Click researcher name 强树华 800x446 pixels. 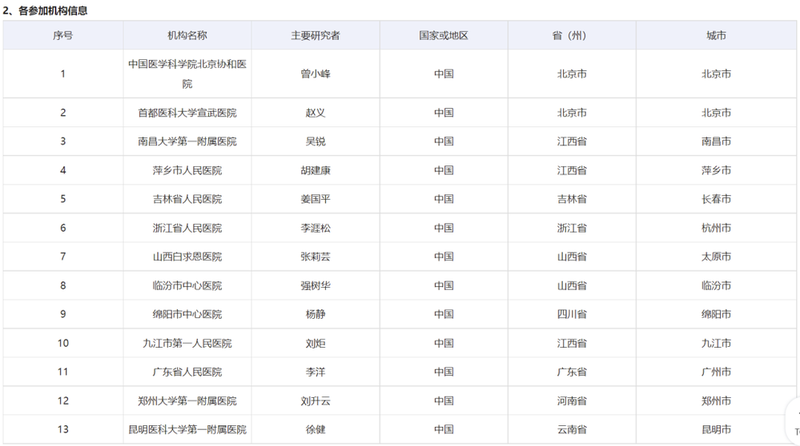[316, 286]
